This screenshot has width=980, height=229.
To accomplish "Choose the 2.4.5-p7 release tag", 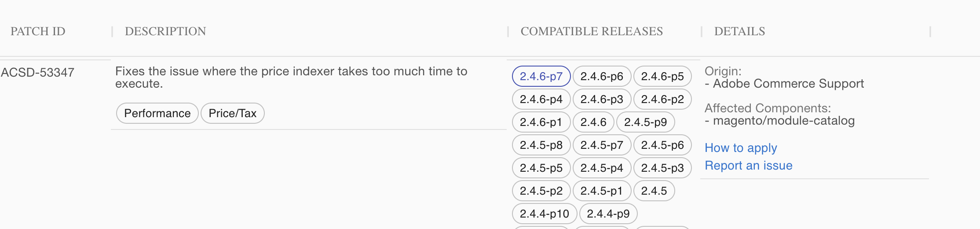I will pos(602,145).
